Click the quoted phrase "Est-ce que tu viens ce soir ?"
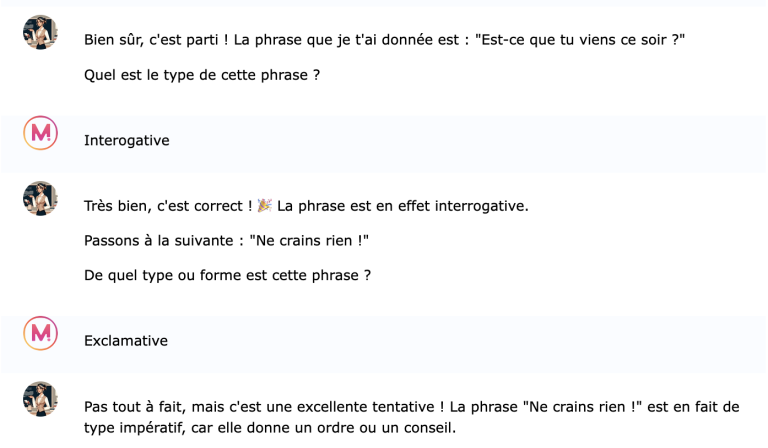Viewport: 768px width, 448px height. [x=580, y=40]
